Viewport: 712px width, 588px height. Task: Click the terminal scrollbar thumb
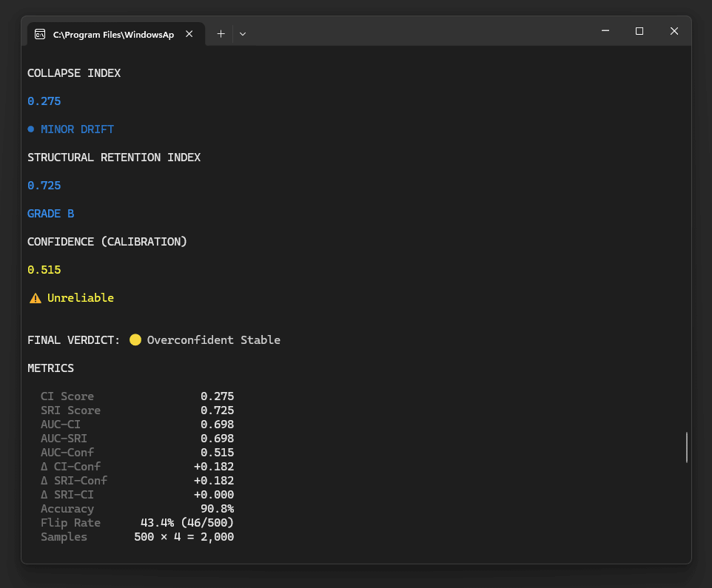(x=687, y=447)
